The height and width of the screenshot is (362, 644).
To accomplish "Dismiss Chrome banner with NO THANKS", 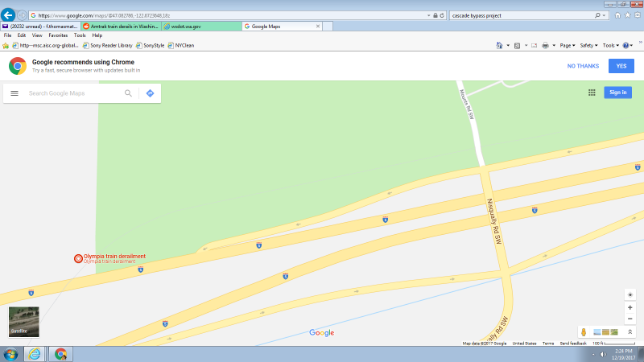I will tap(583, 66).
